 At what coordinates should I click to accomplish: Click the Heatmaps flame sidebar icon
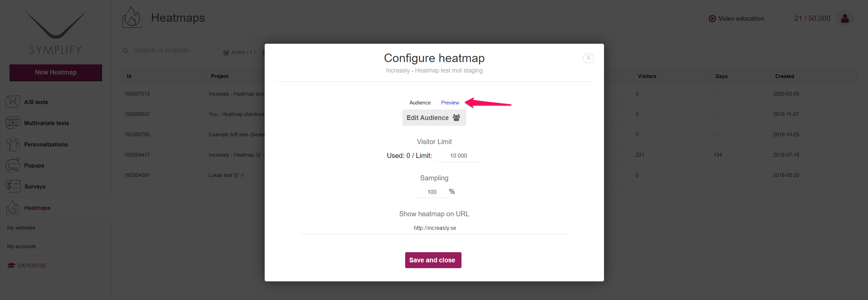pos(13,207)
